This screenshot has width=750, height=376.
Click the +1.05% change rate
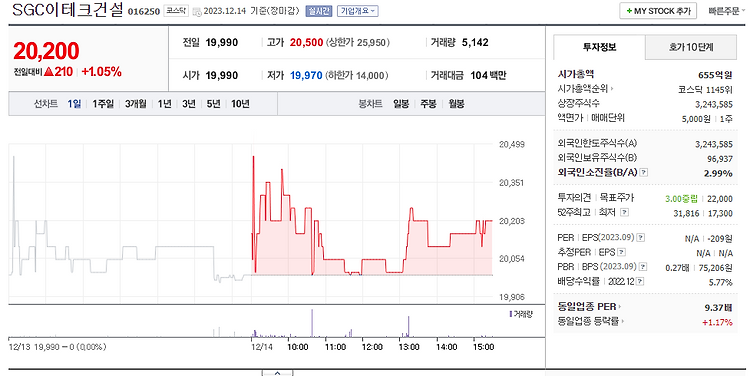tap(101, 72)
